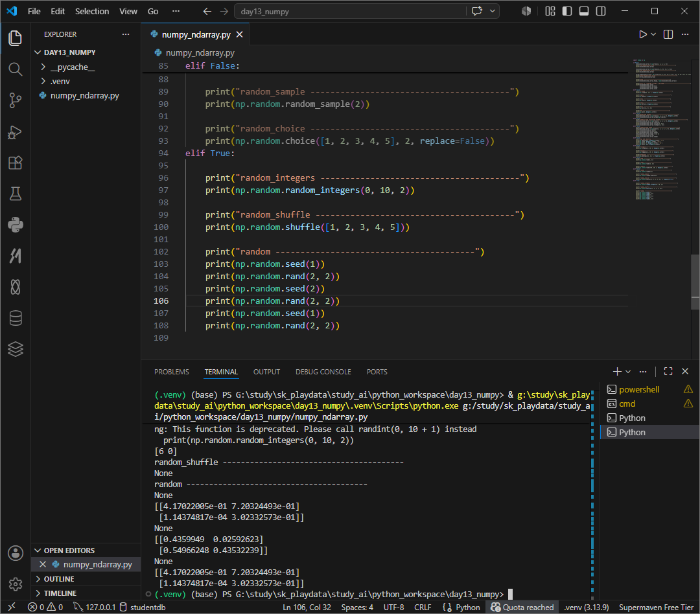
Task: Open Explorer views and more actions
Action: click(126, 34)
